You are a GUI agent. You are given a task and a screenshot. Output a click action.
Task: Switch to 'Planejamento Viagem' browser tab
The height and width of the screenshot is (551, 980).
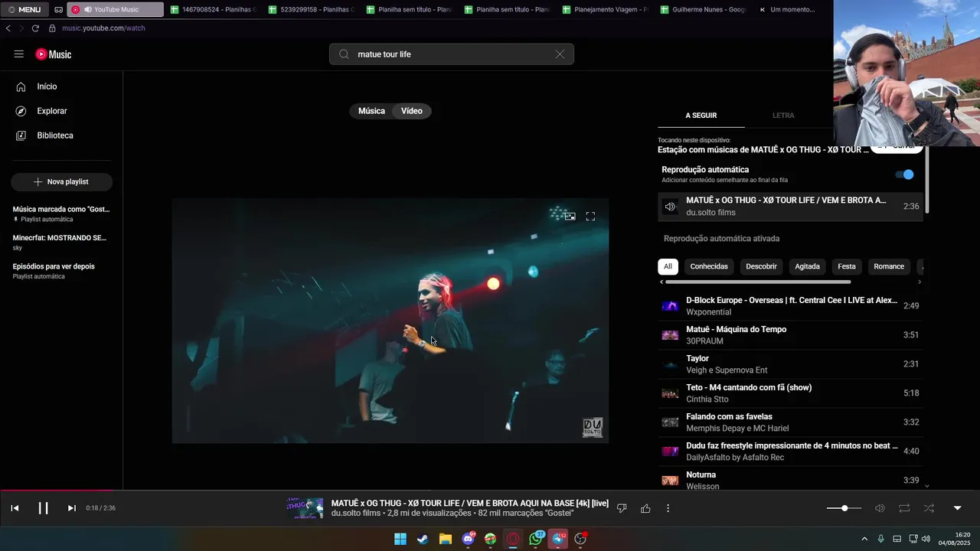point(605,10)
